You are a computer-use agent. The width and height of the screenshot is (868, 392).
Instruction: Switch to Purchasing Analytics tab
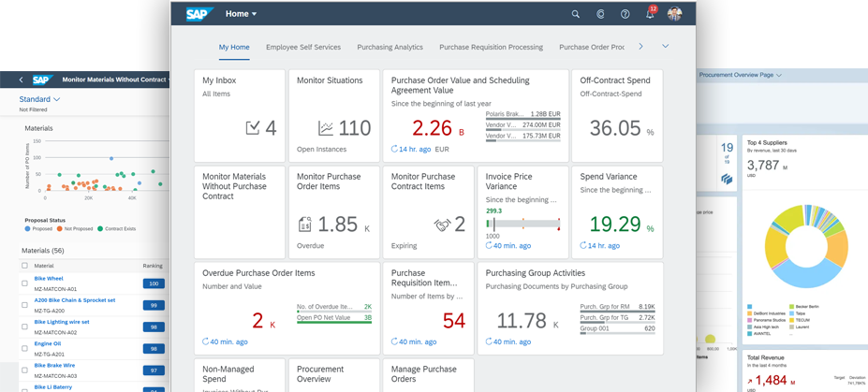point(390,47)
